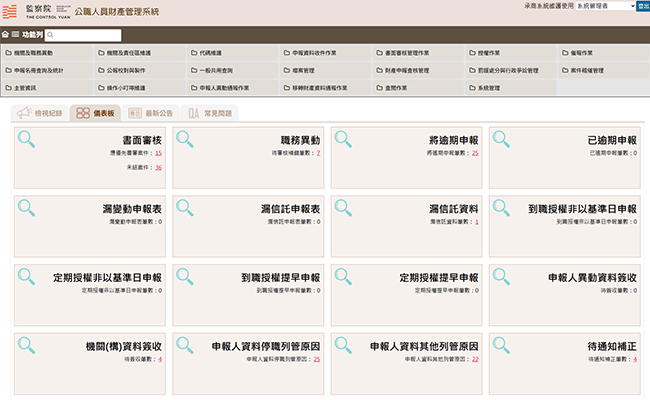Click the magnifier icon on 漏信託資料 card
Image resolution: width=650 pixels, height=400 pixels.
tap(344, 208)
